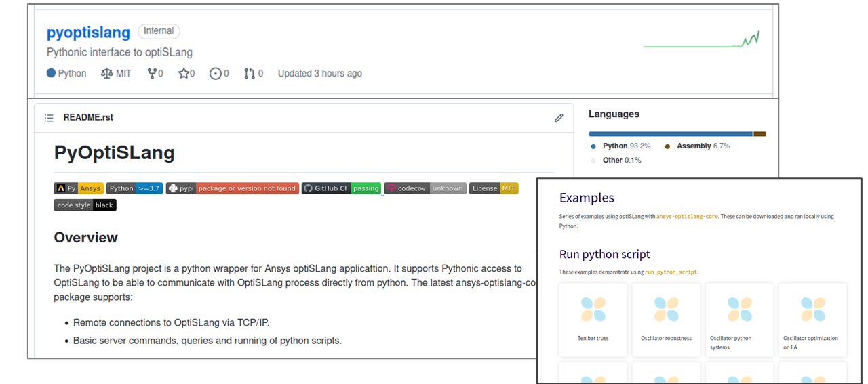Click the MIT license scale icon
This screenshot has height=384, width=868.
[106, 73]
